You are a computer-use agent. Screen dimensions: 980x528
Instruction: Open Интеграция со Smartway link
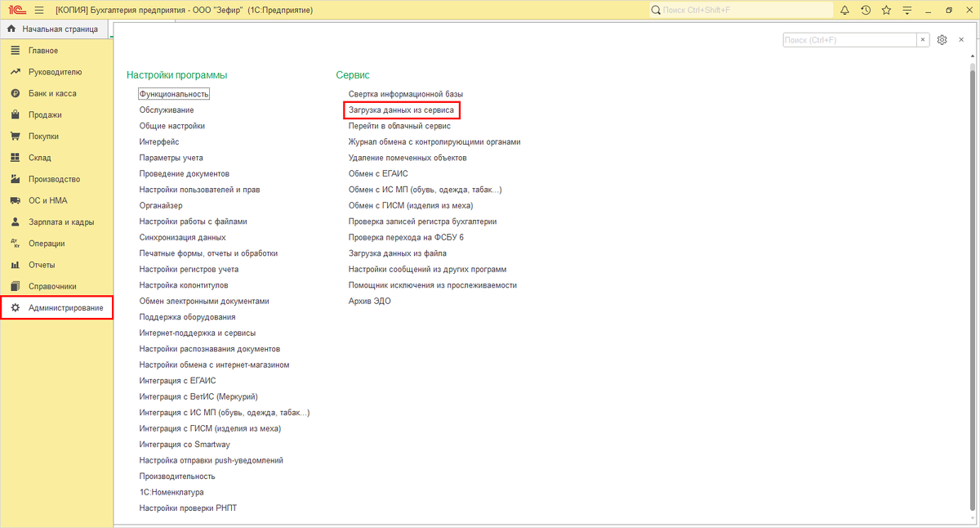pos(183,445)
